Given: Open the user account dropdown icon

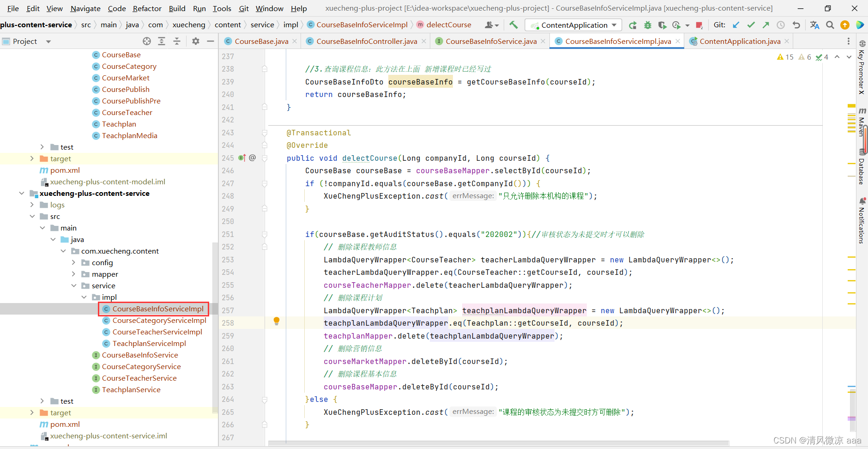Looking at the screenshot, I should tap(492, 25).
